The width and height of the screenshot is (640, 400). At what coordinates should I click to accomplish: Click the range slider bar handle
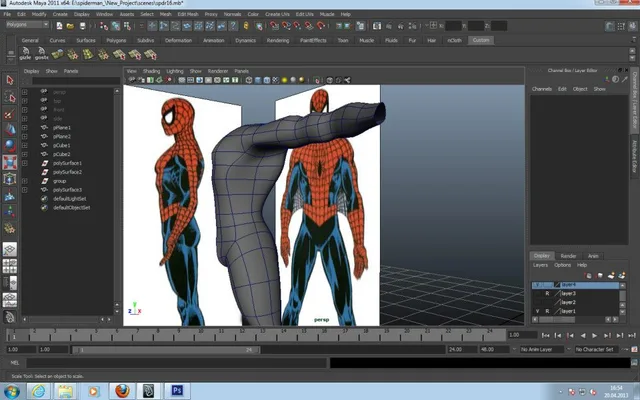click(x=166, y=350)
